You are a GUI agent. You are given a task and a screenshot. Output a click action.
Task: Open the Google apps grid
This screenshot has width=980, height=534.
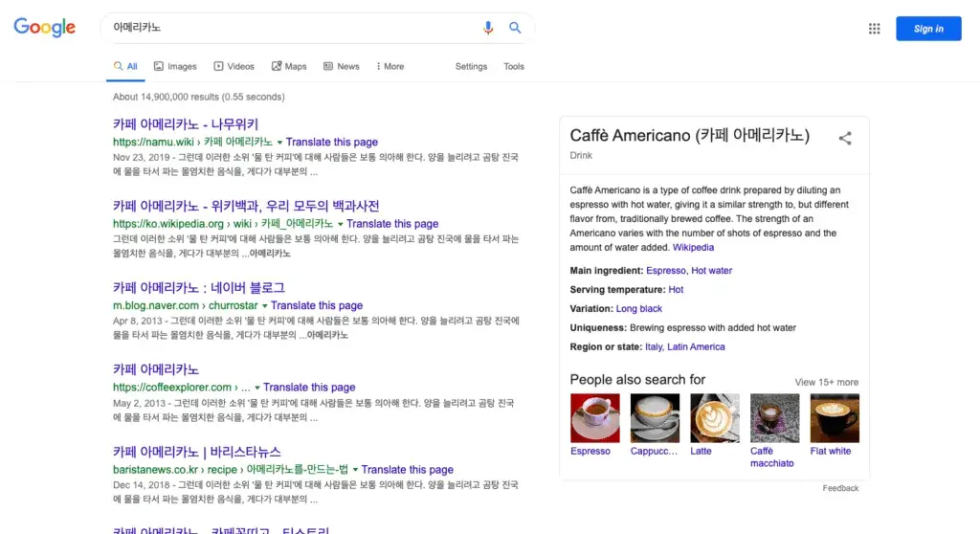[x=875, y=29]
